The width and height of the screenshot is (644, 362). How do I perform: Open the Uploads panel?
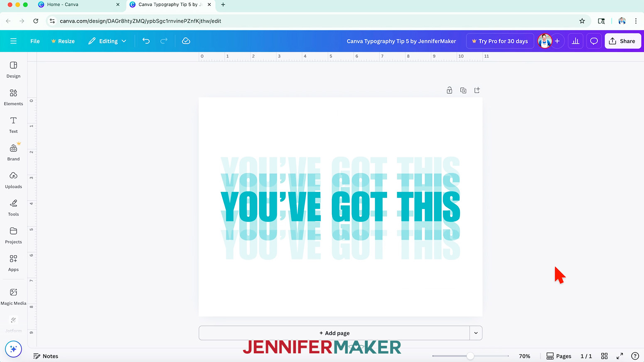coord(13,180)
